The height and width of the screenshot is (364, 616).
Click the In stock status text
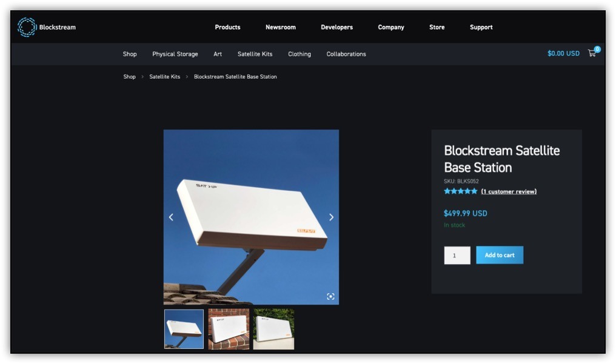click(x=454, y=225)
